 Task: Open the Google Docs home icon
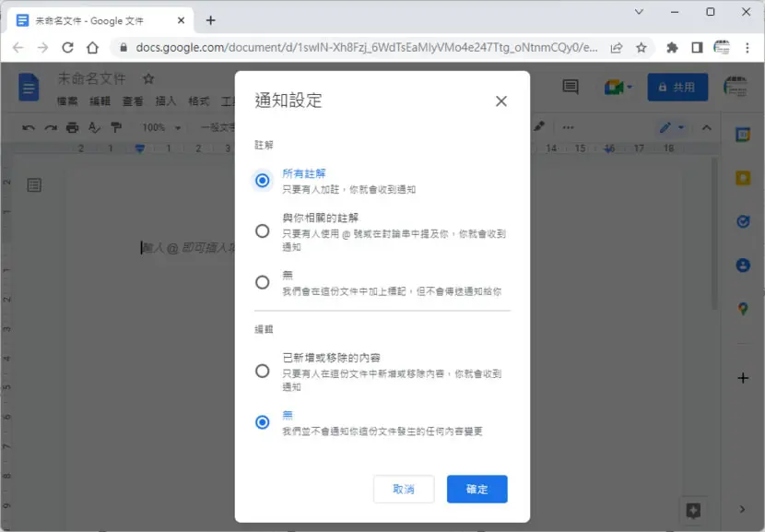[29, 87]
